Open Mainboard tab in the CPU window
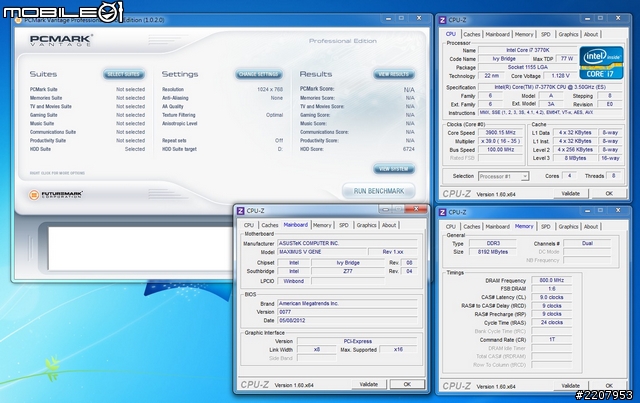Screen dimensions: 640x403 click(x=498, y=34)
